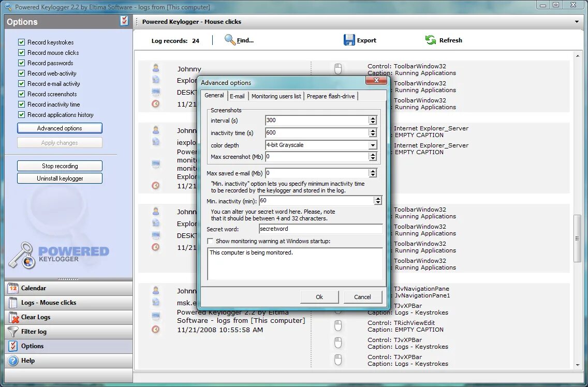Adjust the Min. inactivity (min) spinner

click(x=378, y=201)
